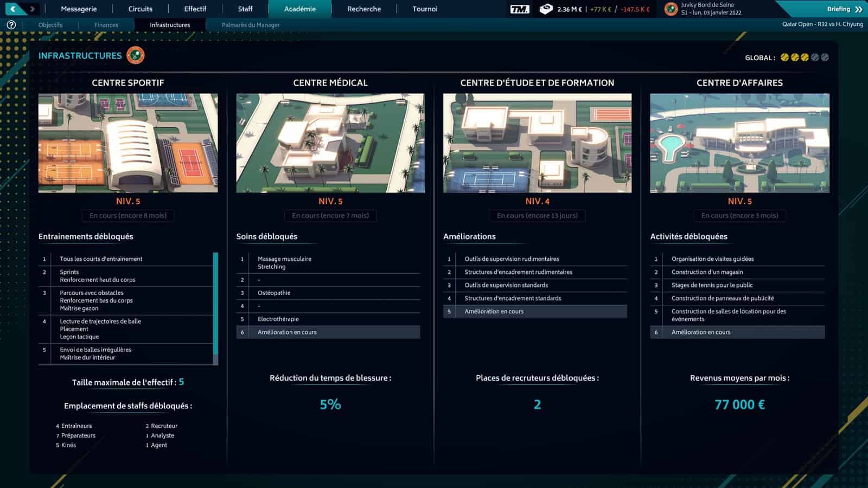868x488 pixels.
Task: Click the money balance icon
Action: click(546, 9)
